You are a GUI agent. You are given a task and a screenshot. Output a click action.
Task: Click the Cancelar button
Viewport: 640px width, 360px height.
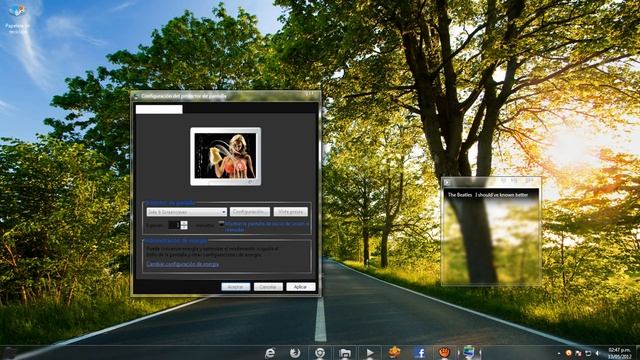click(x=268, y=287)
